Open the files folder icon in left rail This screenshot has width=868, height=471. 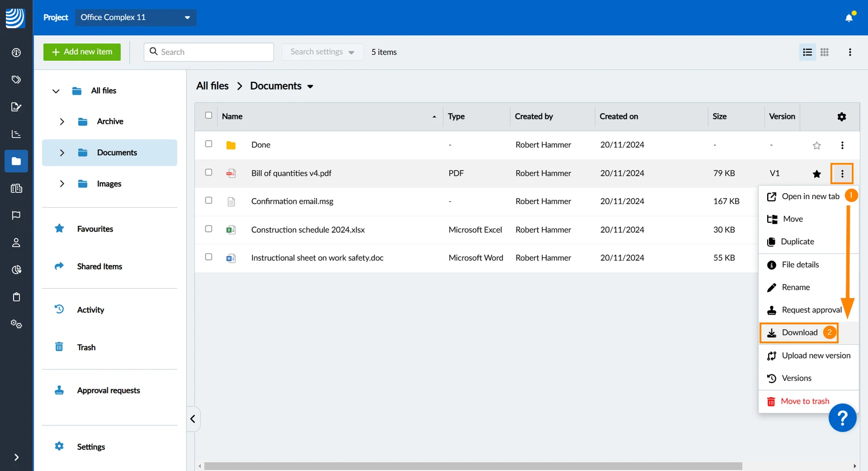tap(16, 161)
